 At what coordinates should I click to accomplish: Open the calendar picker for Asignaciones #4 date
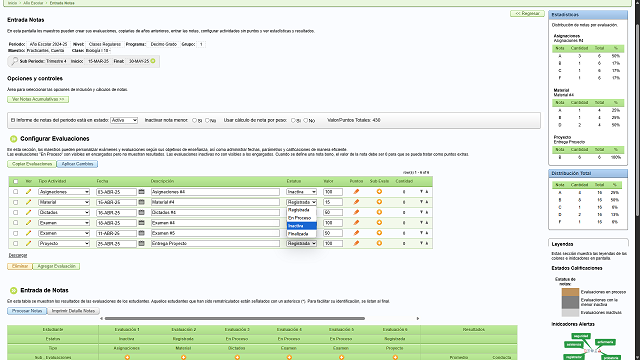[141, 191]
